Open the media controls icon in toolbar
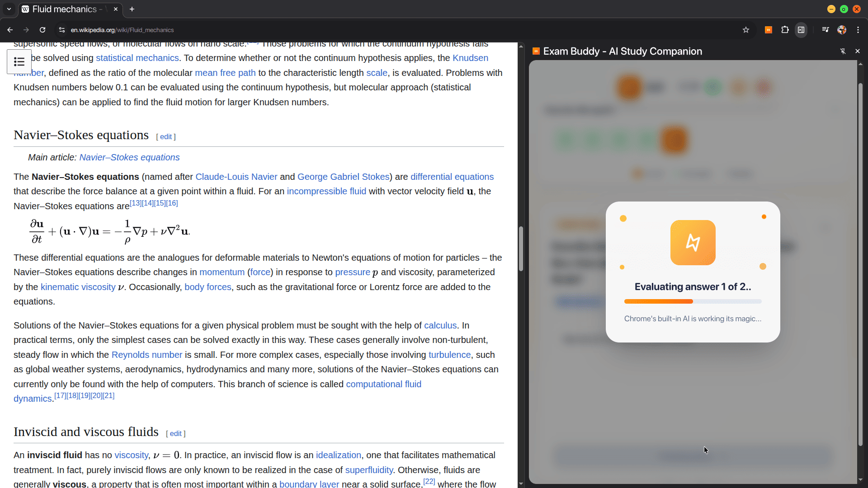Image resolution: width=868 pixels, height=488 pixels. pos(826,30)
